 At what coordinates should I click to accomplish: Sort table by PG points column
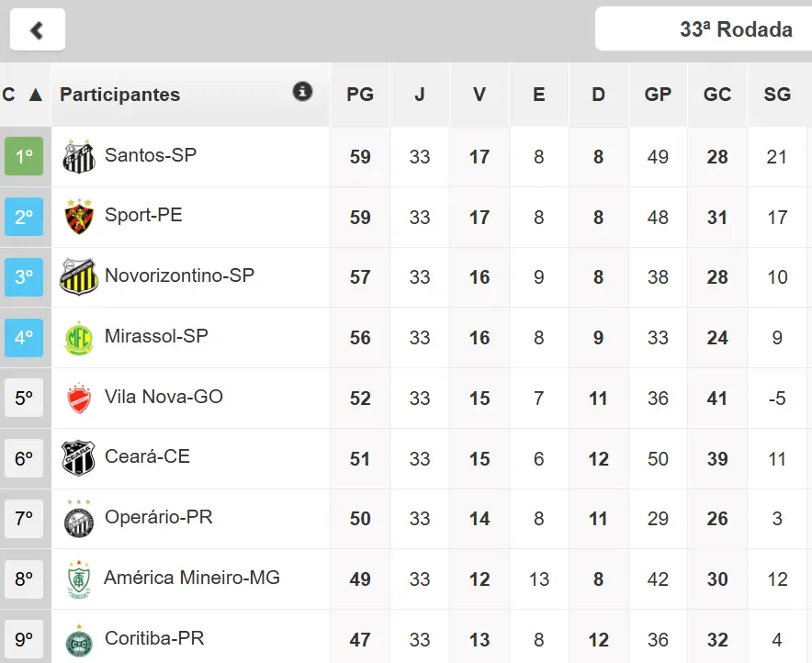click(360, 95)
